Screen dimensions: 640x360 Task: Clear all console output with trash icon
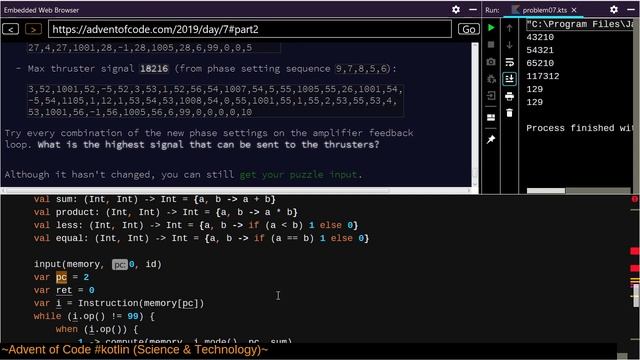[509, 113]
